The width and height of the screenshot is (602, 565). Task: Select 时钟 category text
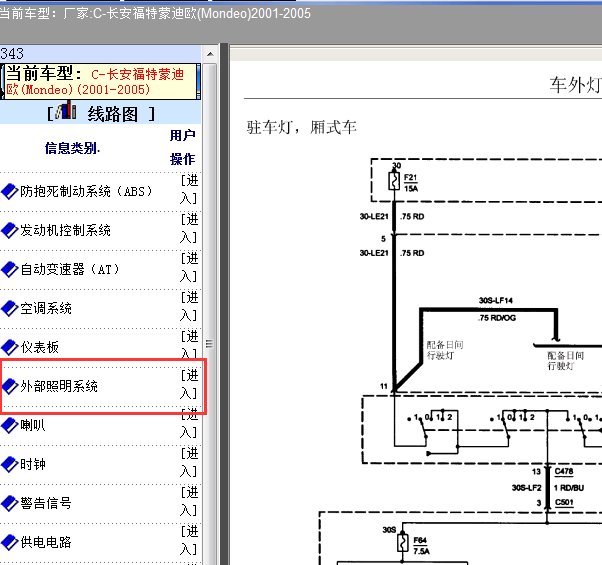[x=33, y=464]
